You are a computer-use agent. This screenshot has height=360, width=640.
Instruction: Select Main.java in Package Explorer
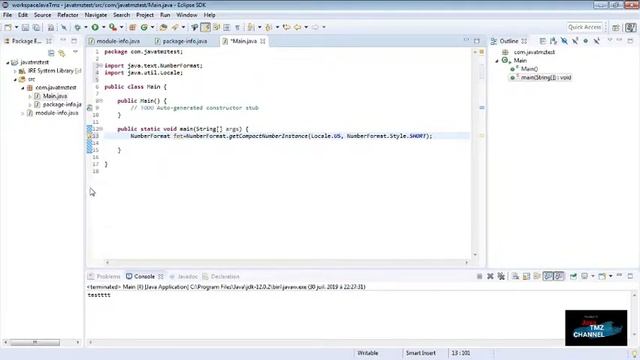tap(55, 96)
